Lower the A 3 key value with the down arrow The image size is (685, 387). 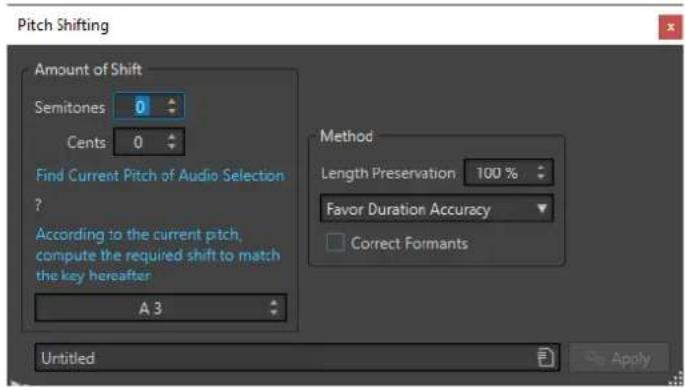pos(273,313)
